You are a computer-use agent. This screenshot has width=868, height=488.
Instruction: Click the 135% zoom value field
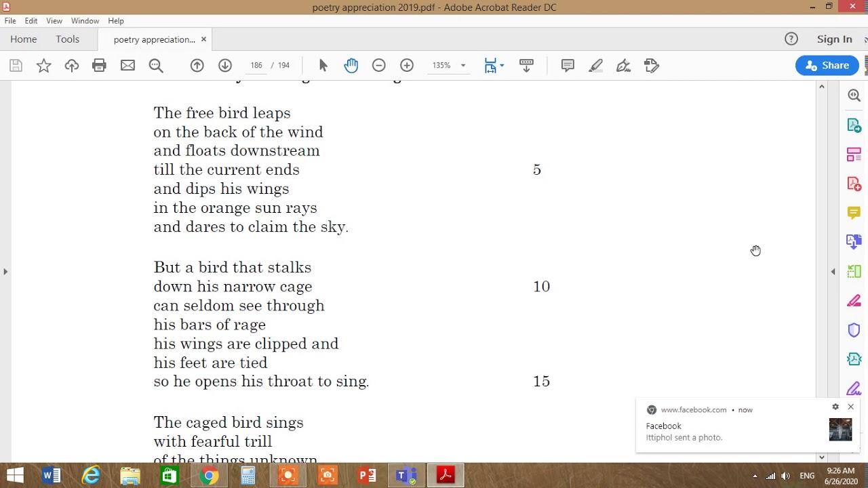pyautogui.click(x=441, y=66)
